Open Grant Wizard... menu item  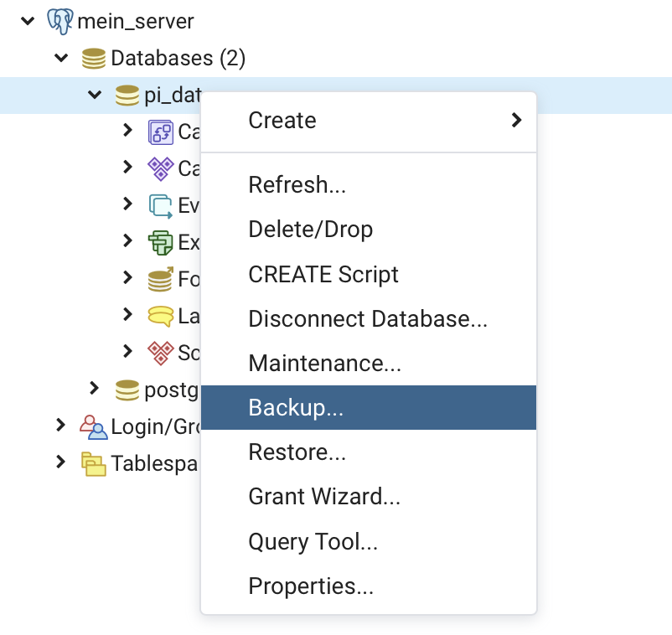369,497
